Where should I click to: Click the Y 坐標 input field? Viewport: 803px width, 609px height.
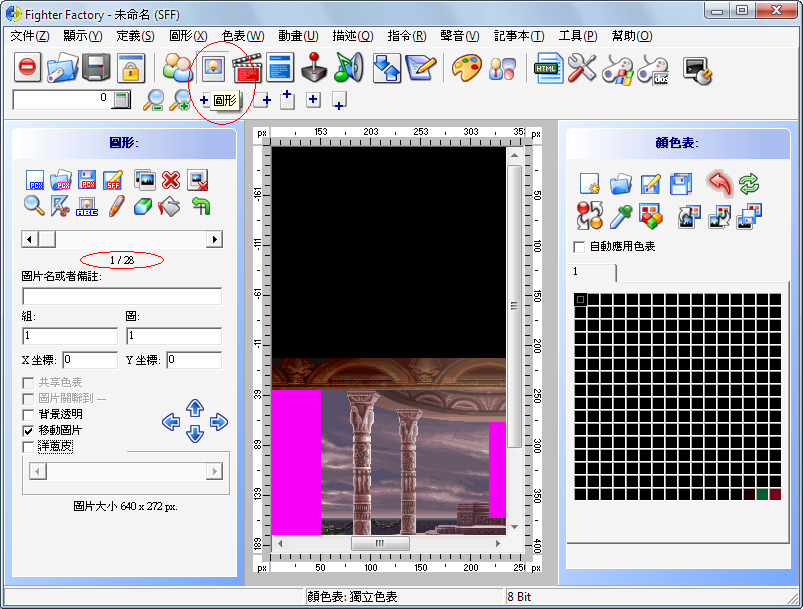[x=194, y=360]
